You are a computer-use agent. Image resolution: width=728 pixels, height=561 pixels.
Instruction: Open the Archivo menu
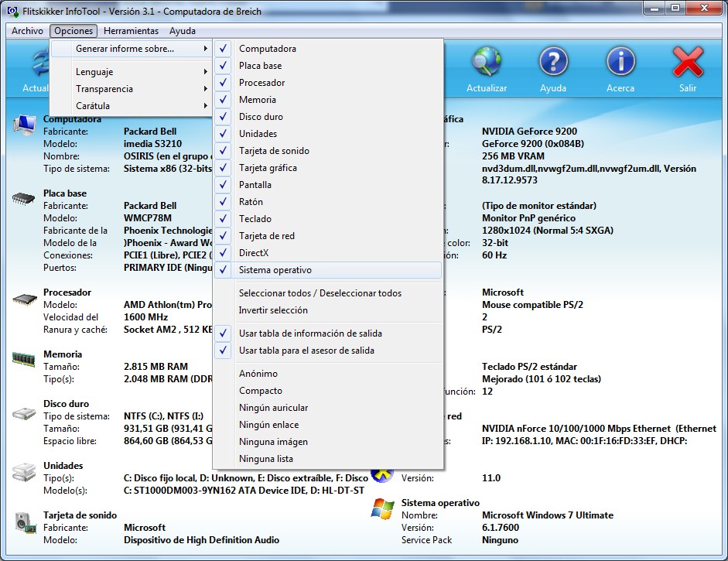[27, 31]
